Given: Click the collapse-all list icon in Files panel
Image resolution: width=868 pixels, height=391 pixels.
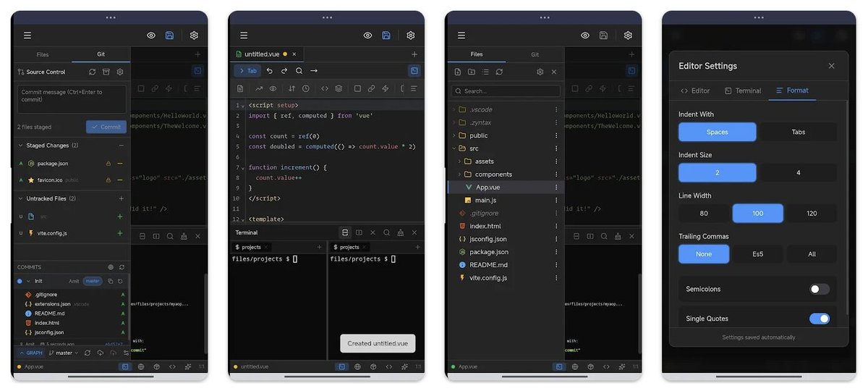Looking at the screenshot, I should [485, 72].
